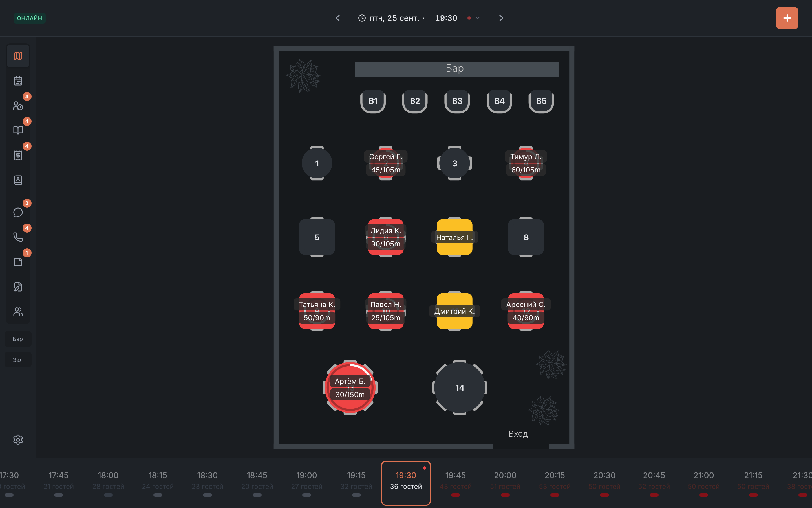Open the waiting guests icon with clock
The image size is (812, 508).
coord(18,106)
